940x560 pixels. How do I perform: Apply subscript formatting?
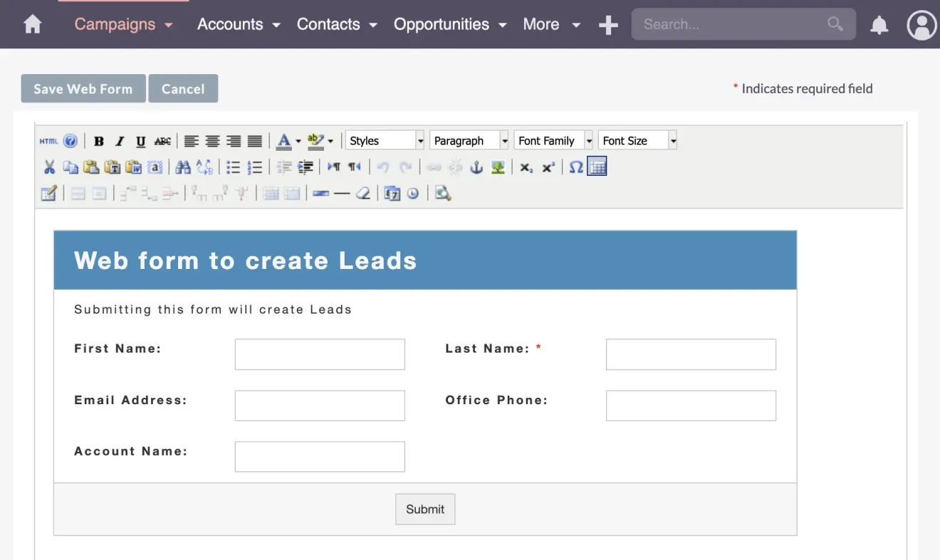[526, 167]
